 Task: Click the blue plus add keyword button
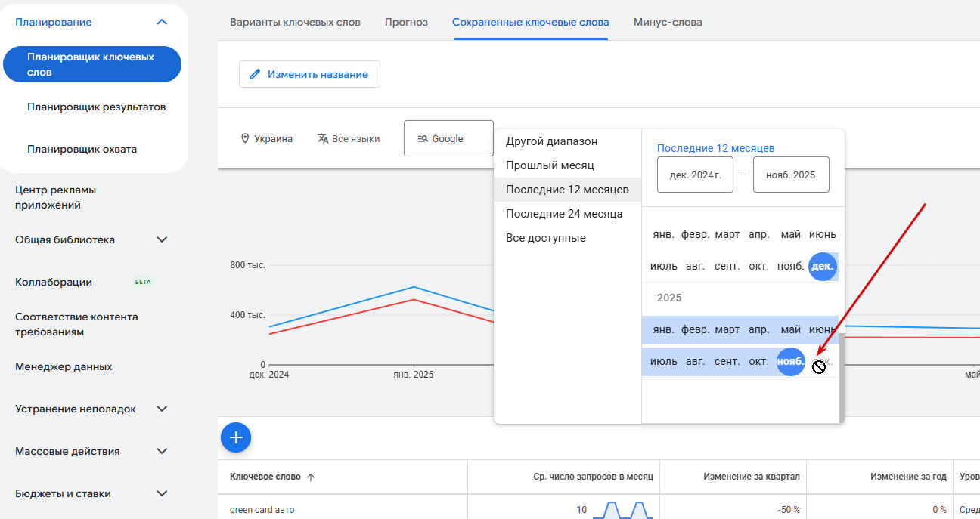(x=236, y=437)
